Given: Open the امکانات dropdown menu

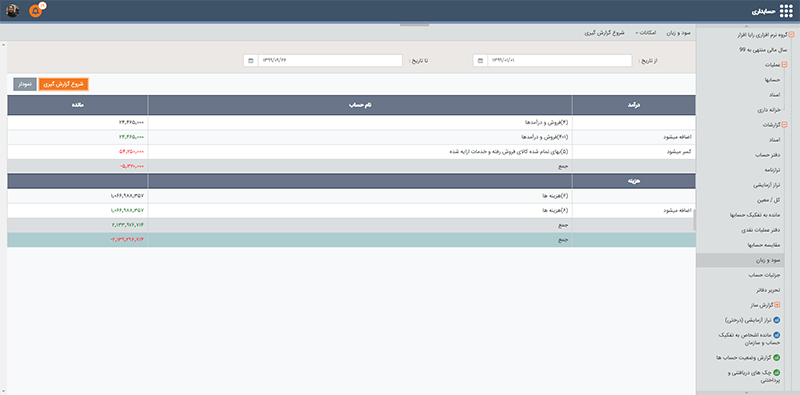Looking at the screenshot, I should point(645,33).
